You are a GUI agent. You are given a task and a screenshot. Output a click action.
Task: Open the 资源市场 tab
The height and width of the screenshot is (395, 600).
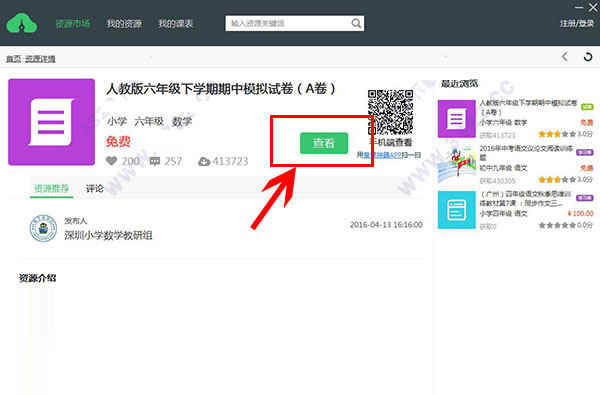[73, 24]
